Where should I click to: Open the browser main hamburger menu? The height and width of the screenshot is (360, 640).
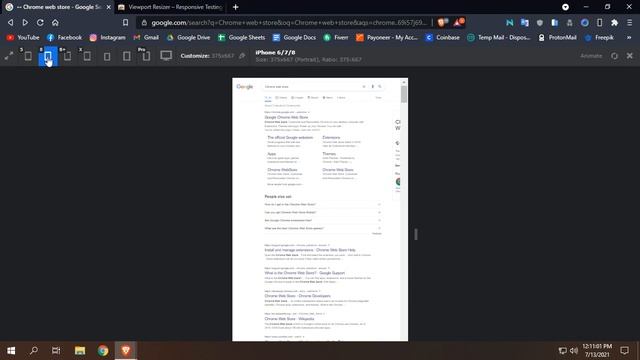coord(630,23)
